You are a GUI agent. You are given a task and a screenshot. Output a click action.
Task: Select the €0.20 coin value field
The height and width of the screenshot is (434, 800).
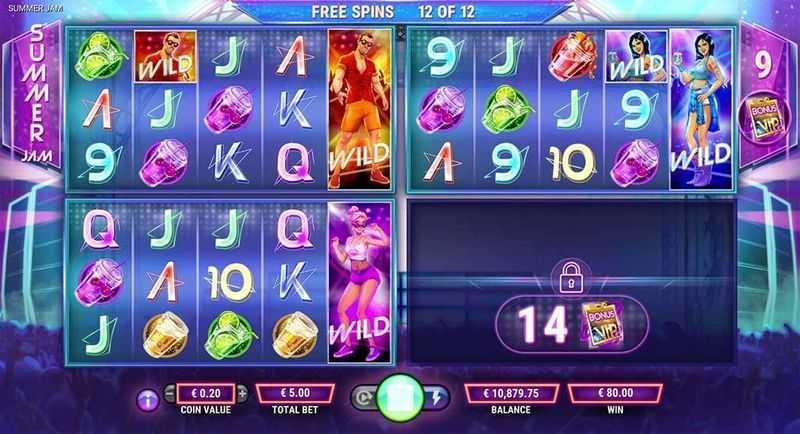(x=206, y=393)
